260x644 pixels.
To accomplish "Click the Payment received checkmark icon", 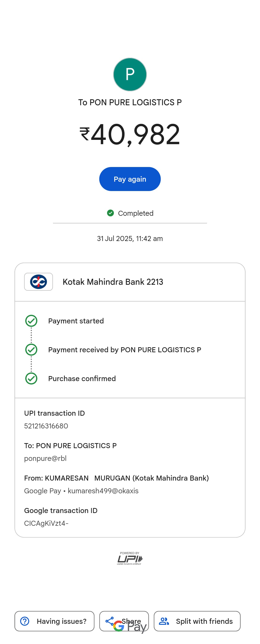I will click(x=31, y=349).
